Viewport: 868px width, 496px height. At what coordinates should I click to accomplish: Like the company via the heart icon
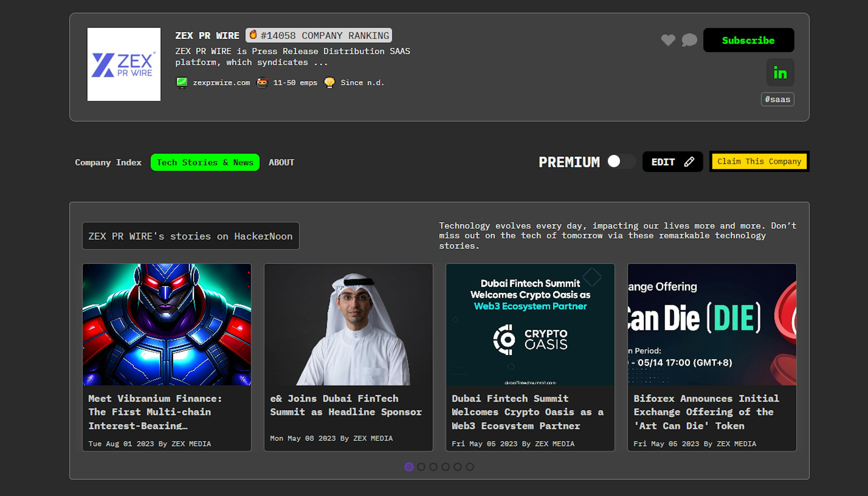click(x=668, y=40)
